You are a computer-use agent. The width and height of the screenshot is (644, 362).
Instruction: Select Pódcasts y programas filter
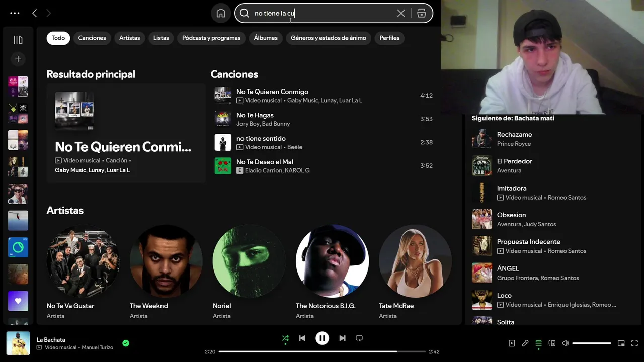tap(211, 38)
